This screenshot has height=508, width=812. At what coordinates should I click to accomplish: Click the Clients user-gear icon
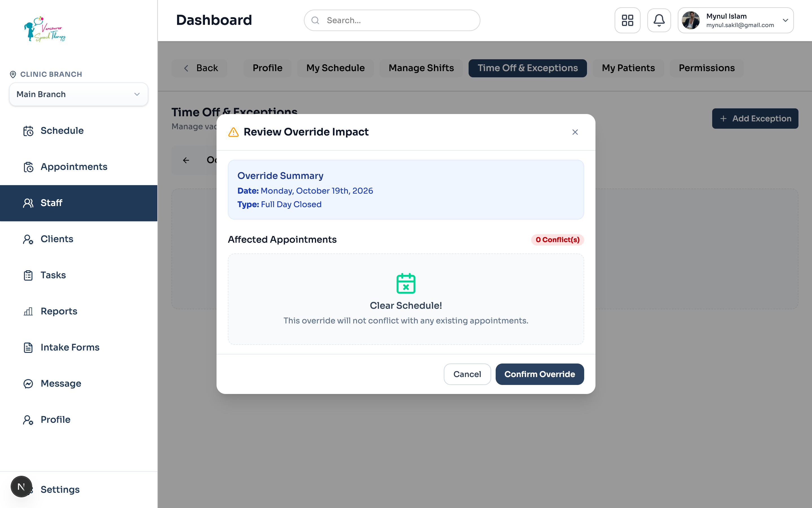coord(28,239)
